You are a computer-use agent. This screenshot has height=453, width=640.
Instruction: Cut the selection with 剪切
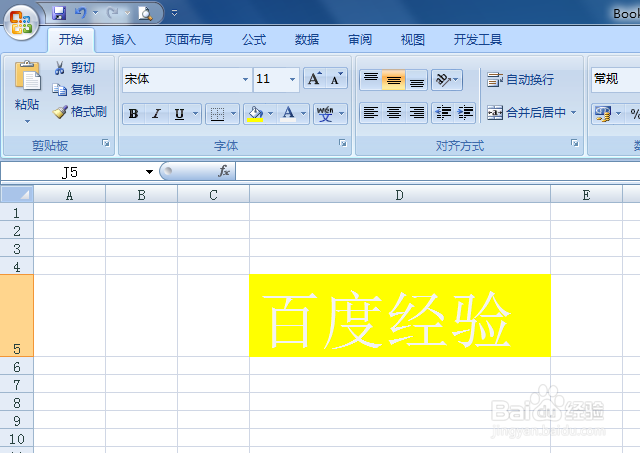(x=75, y=68)
